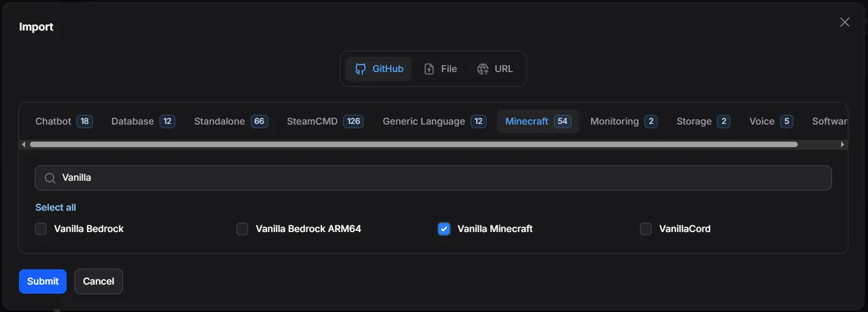Click the Import dialog title
868x312 pixels.
pyautogui.click(x=36, y=27)
